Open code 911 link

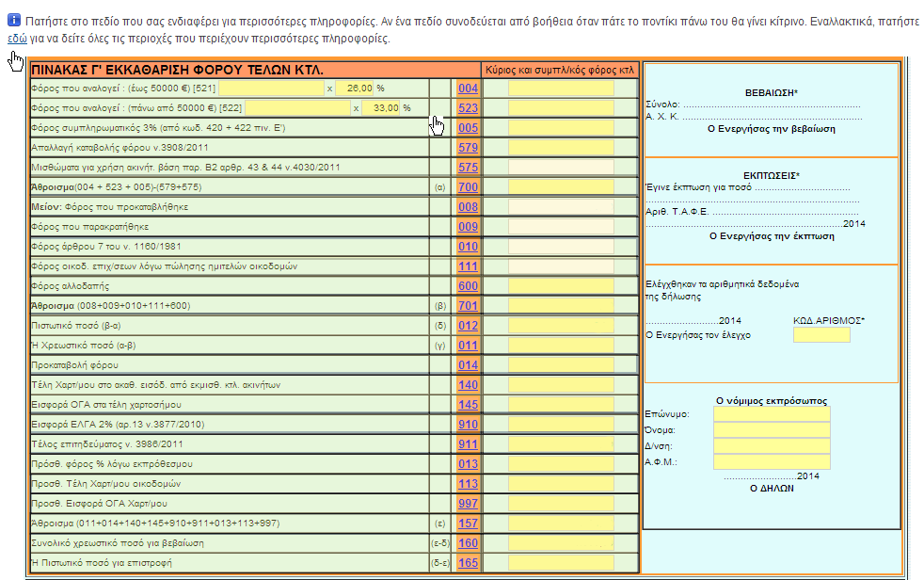(x=468, y=443)
